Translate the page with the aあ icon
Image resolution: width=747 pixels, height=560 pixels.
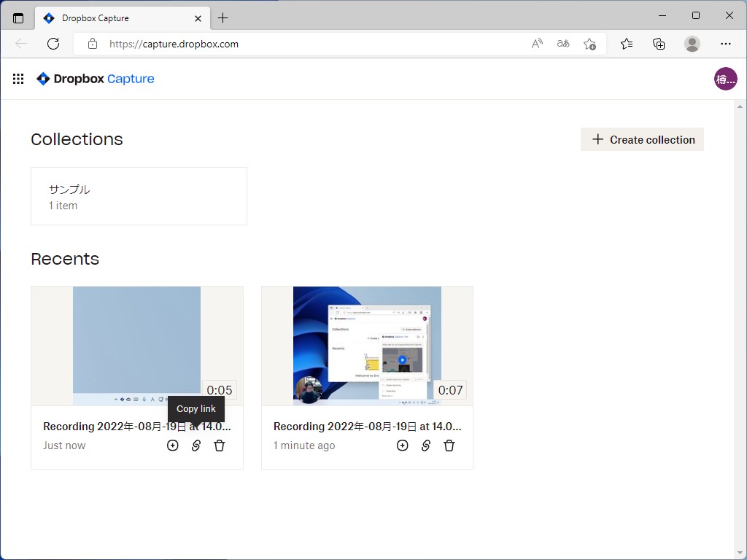click(562, 44)
